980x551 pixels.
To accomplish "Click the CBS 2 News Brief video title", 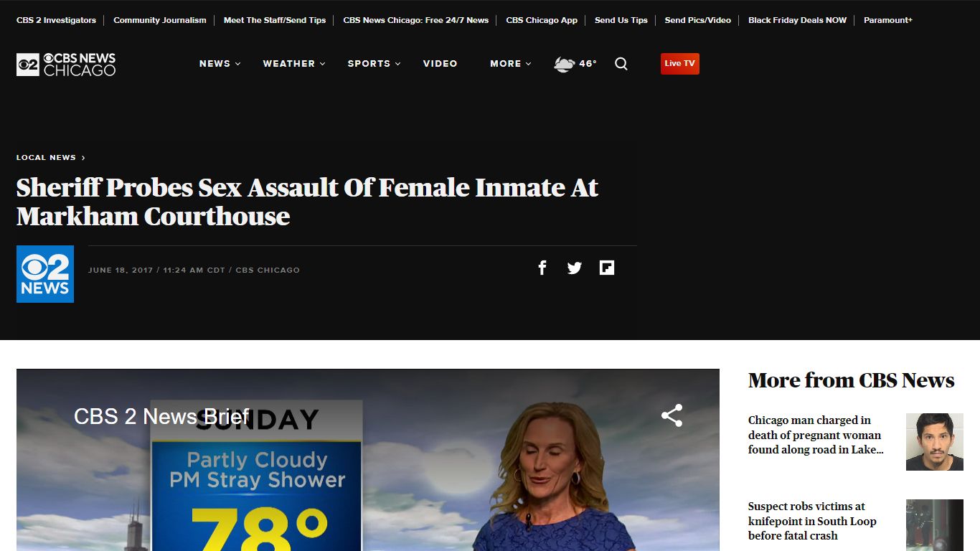I will pos(161,416).
